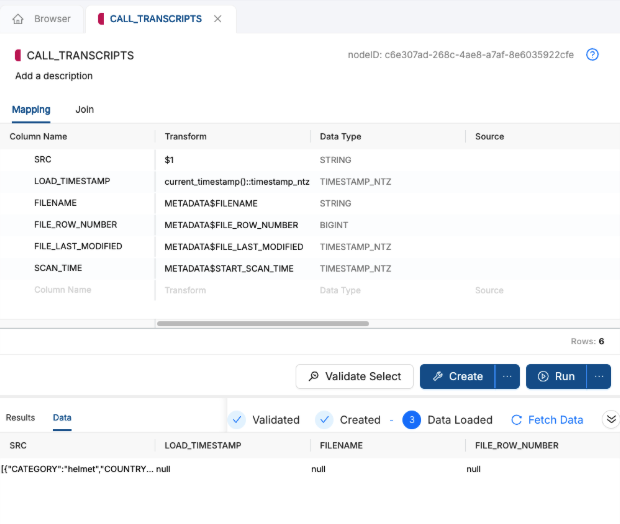The height and width of the screenshot is (524, 620).
Task: Click the Validated checkmark status icon
Action: tap(237, 420)
